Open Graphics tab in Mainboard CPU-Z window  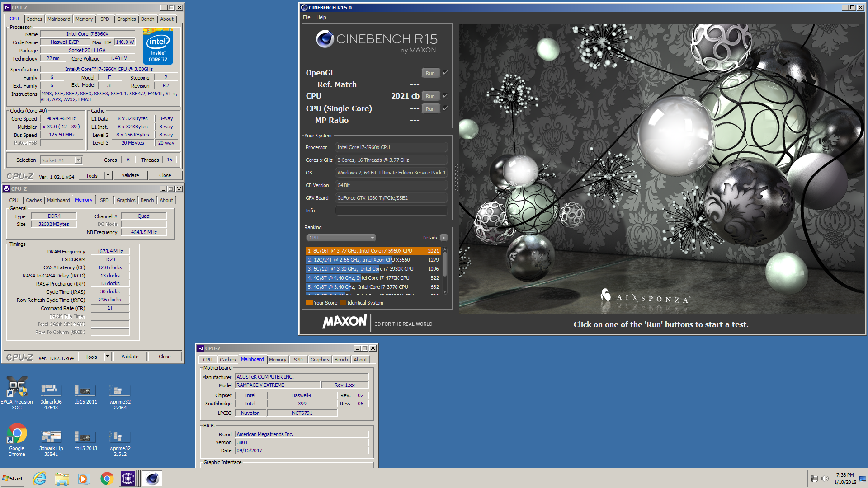pyautogui.click(x=320, y=360)
